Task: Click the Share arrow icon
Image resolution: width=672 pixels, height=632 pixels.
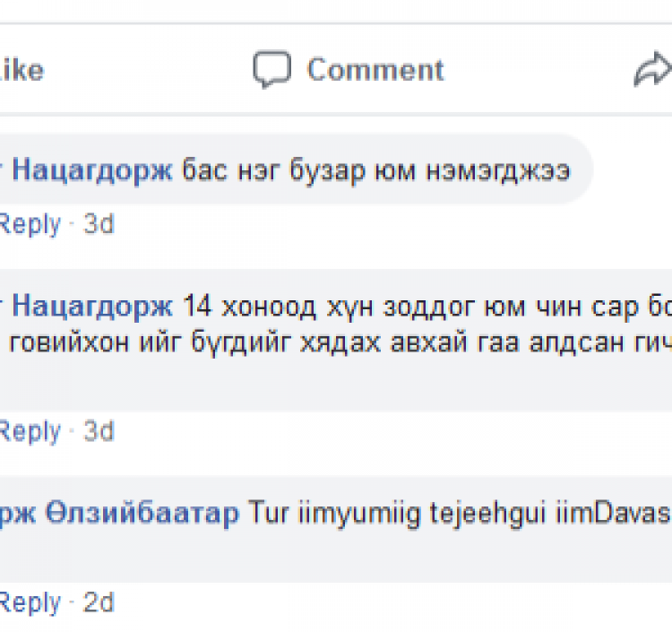Action: coord(652,69)
